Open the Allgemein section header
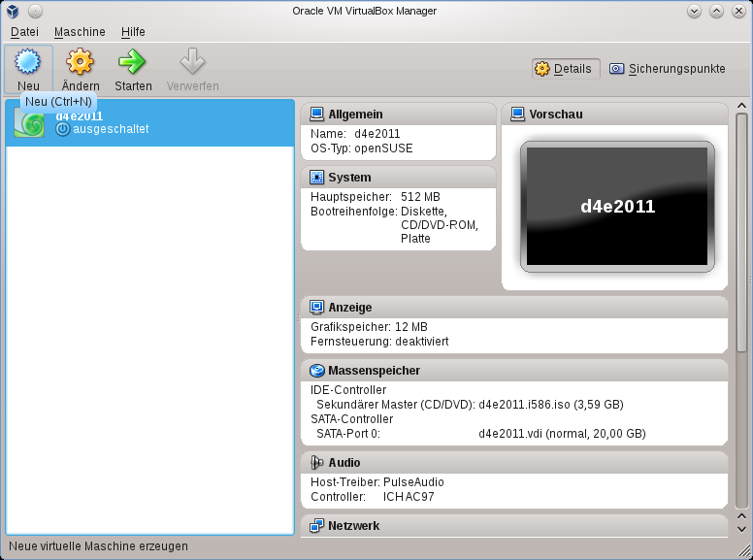 355,115
